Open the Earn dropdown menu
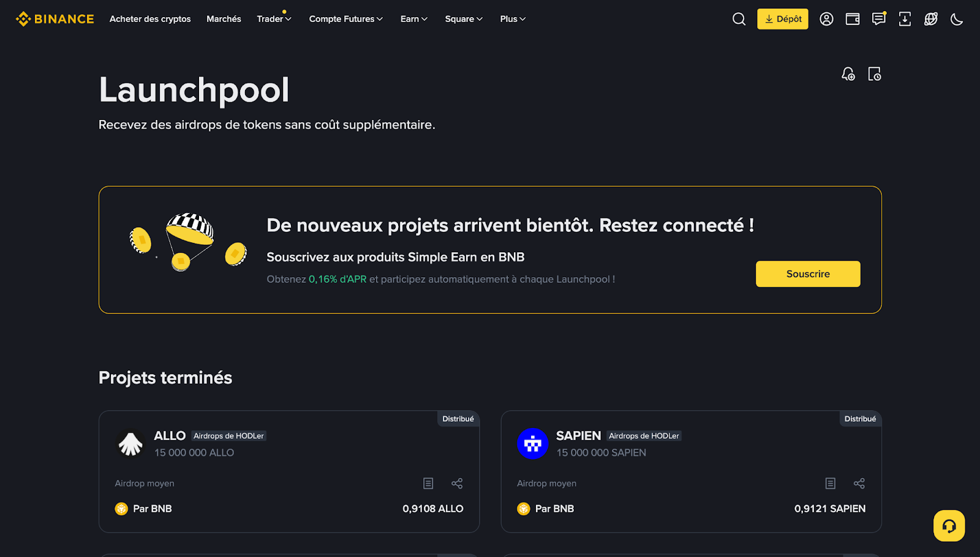Viewport: 980px width, 557px height. pyautogui.click(x=413, y=19)
